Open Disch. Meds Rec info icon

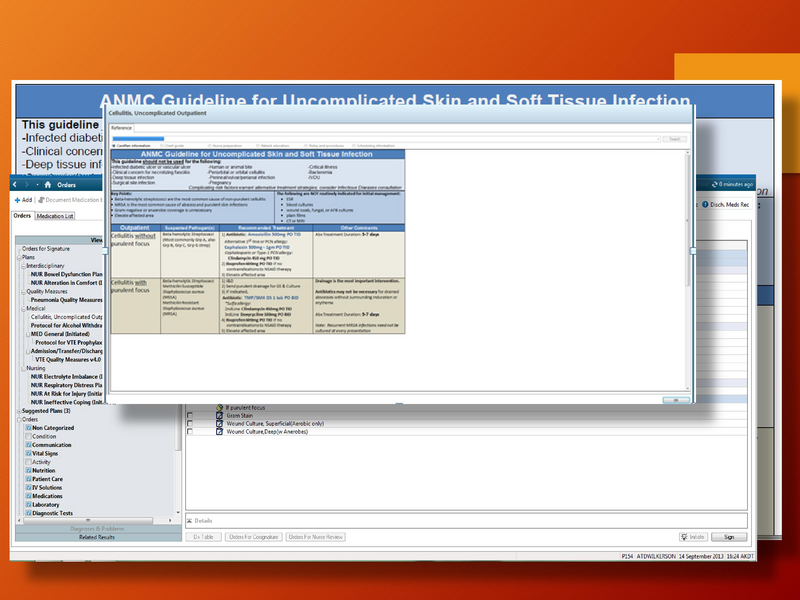click(x=705, y=205)
